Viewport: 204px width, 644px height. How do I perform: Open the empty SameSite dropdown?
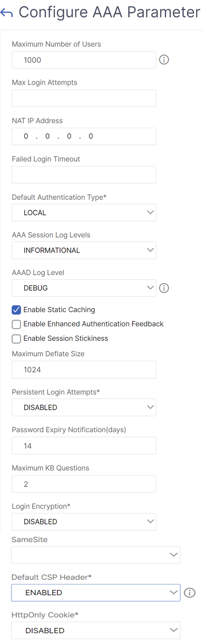96,555
